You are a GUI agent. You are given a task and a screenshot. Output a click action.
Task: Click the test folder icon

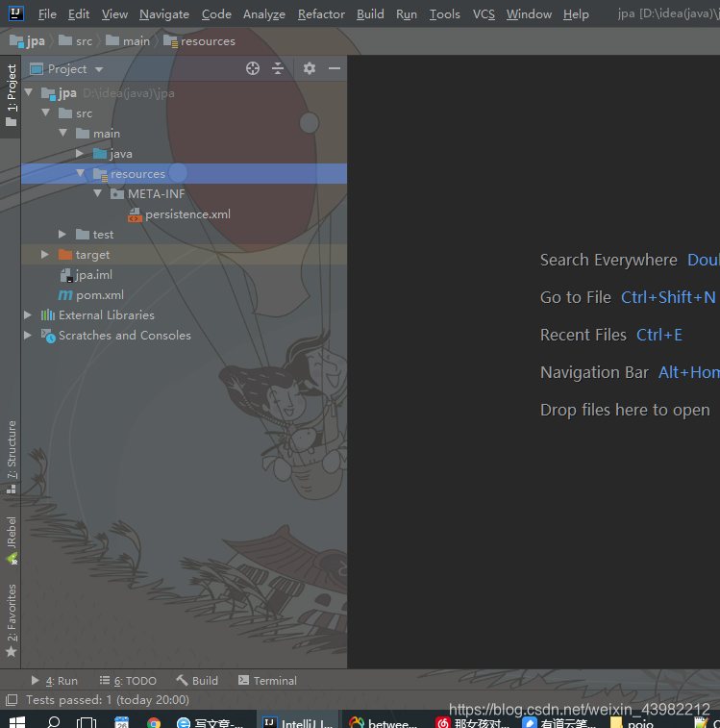(83, 235)
